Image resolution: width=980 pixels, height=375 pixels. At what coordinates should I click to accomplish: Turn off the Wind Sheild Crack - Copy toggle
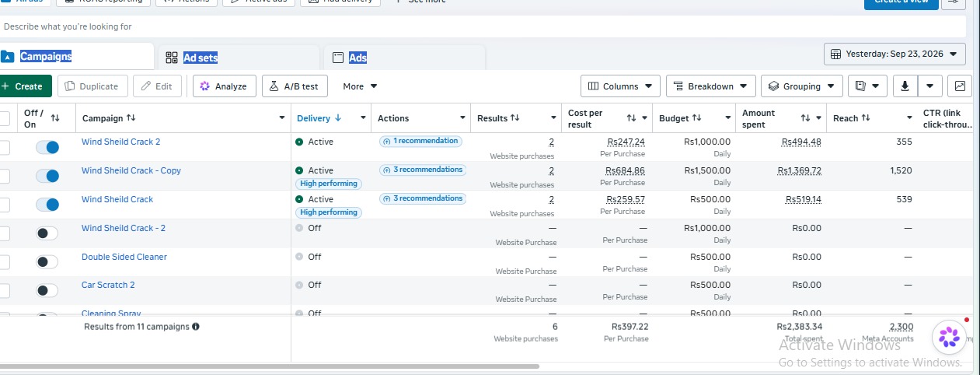tap(47, 176)
